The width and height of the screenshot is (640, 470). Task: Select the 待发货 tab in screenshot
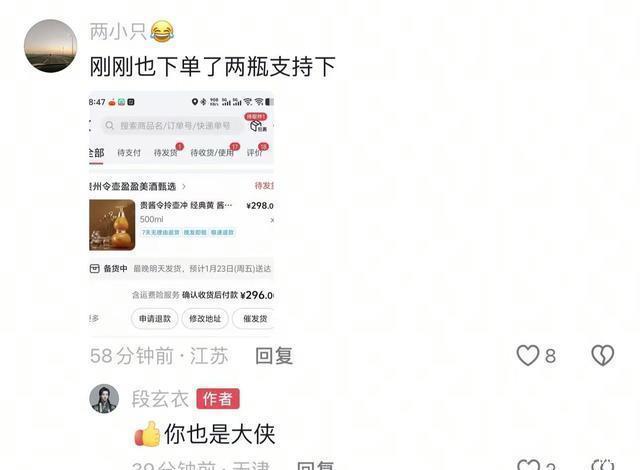166,153
